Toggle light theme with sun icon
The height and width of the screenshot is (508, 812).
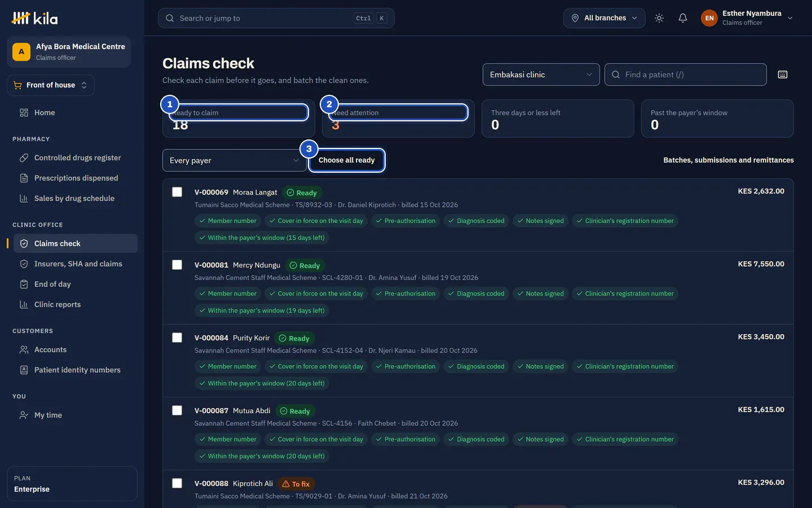click(659, 18)
